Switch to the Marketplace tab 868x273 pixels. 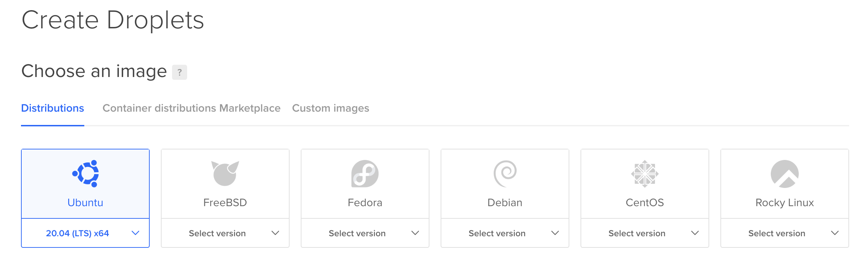[249, 108]
